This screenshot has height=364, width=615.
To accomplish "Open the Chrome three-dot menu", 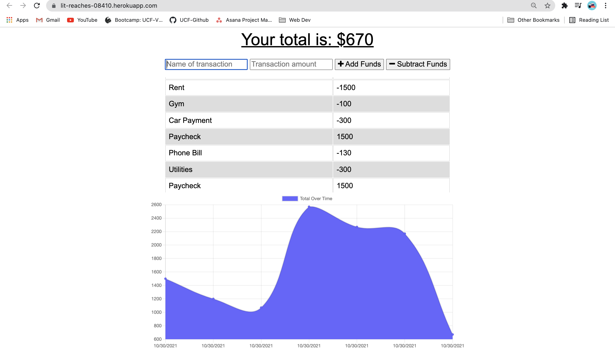I will click(x=605, y=5).
